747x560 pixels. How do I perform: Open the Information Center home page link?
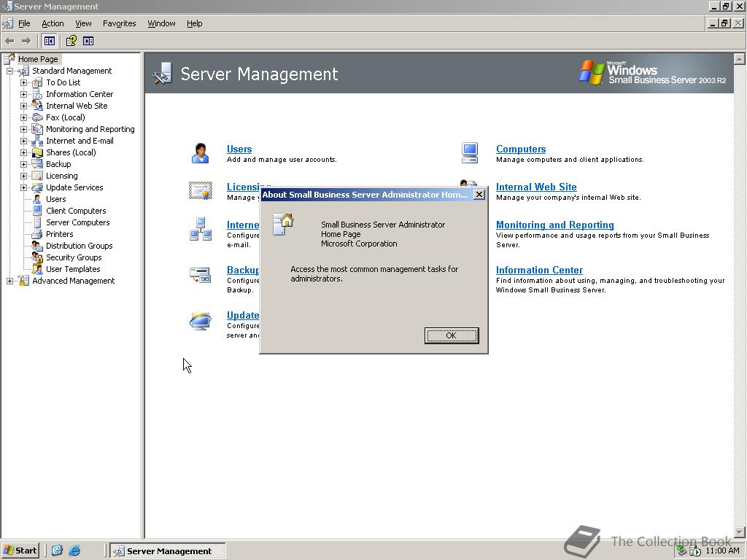pyautogui.click(x=539, y=270)
